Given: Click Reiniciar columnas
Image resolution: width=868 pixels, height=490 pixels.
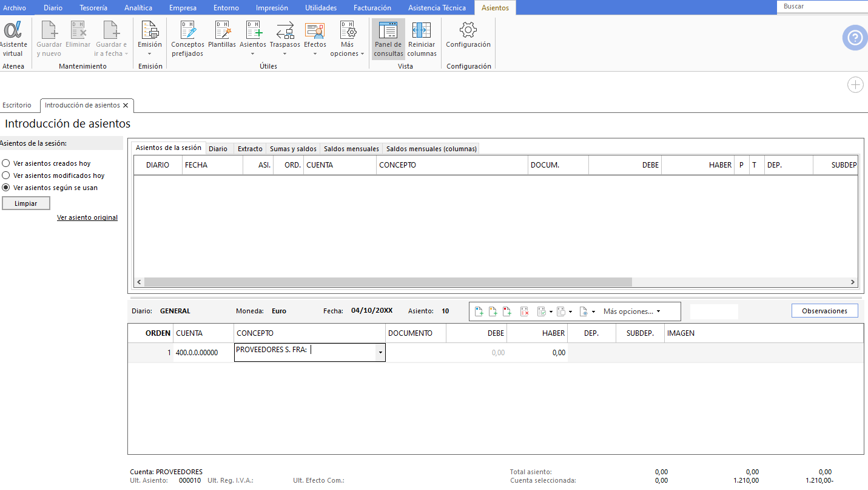Looking at the screenshot, I should [x=422, y=39].
